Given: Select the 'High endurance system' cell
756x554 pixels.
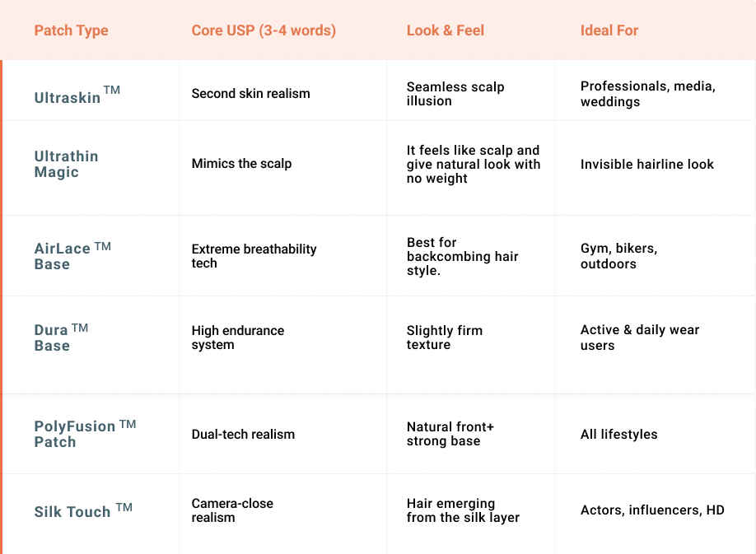Looking at the screenshot, I should pos(237,338).
